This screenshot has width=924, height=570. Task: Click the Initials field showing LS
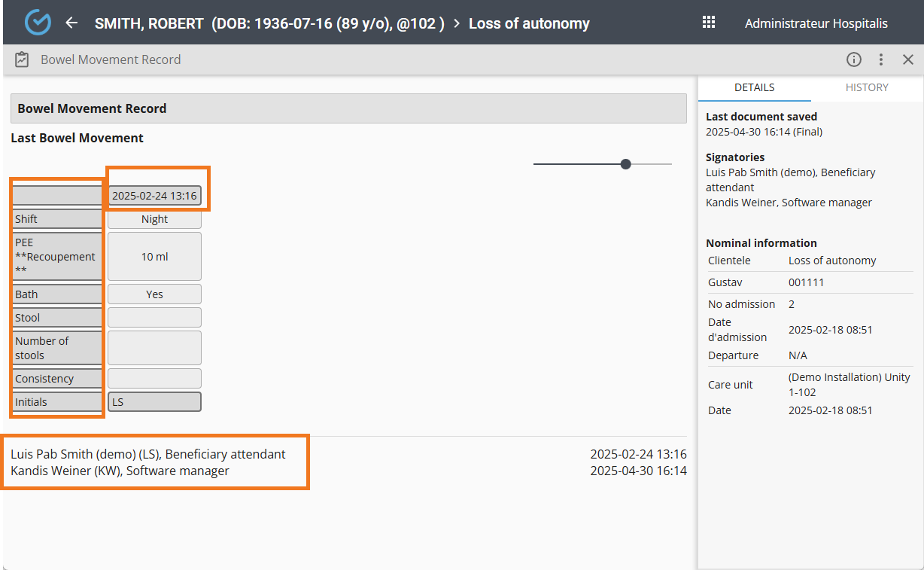tap(154, 402)
